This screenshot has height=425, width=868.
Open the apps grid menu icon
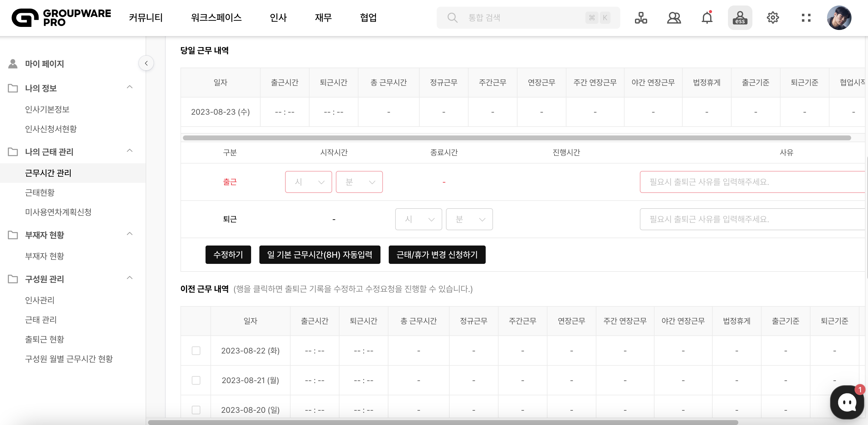coord(806,17)
